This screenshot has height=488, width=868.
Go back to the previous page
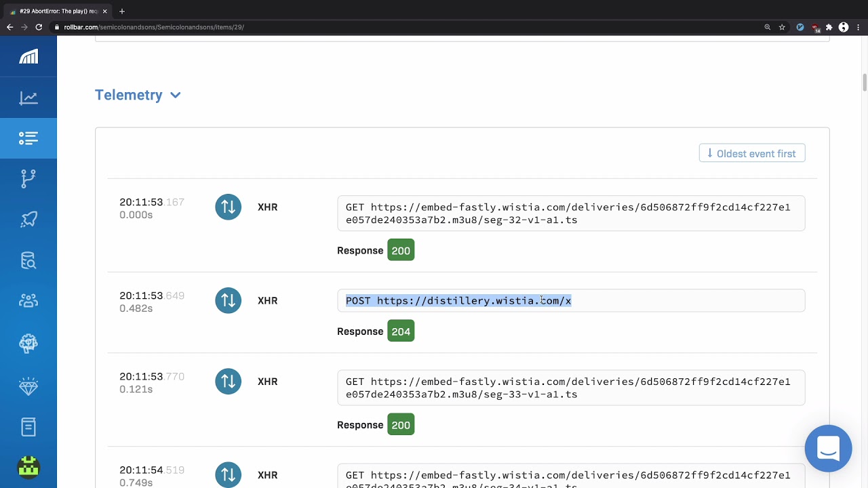pos(9,27)
